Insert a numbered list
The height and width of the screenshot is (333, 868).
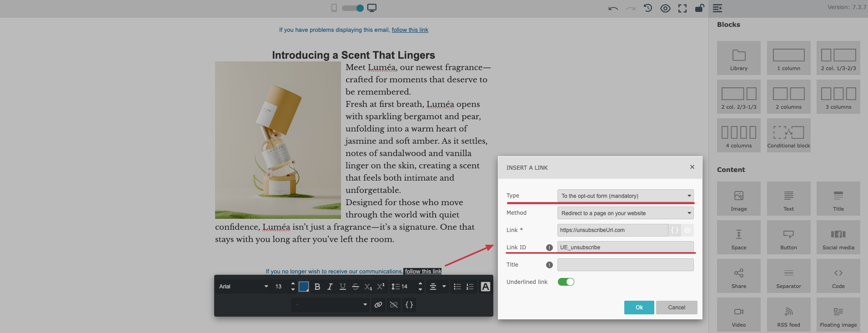[470, 287]
